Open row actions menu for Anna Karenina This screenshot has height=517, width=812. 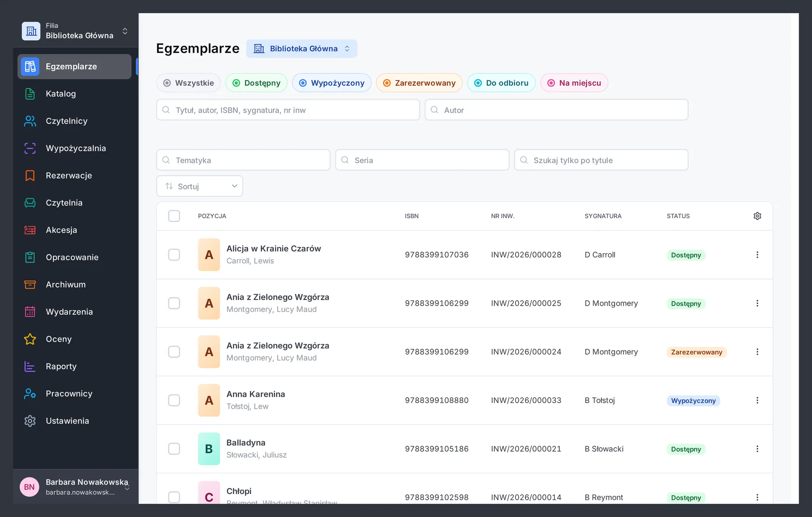coord(757,400)
